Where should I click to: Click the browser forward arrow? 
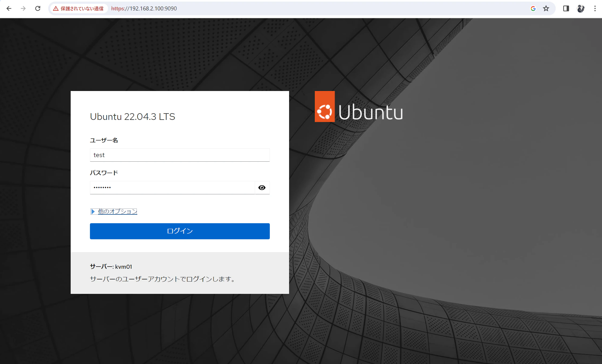tap(23, 9)
